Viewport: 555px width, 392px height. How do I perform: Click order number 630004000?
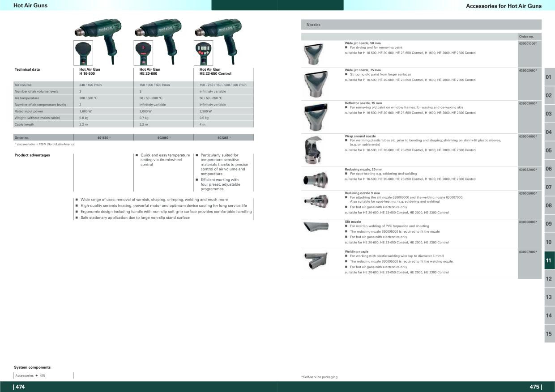(x=528, y=136)
